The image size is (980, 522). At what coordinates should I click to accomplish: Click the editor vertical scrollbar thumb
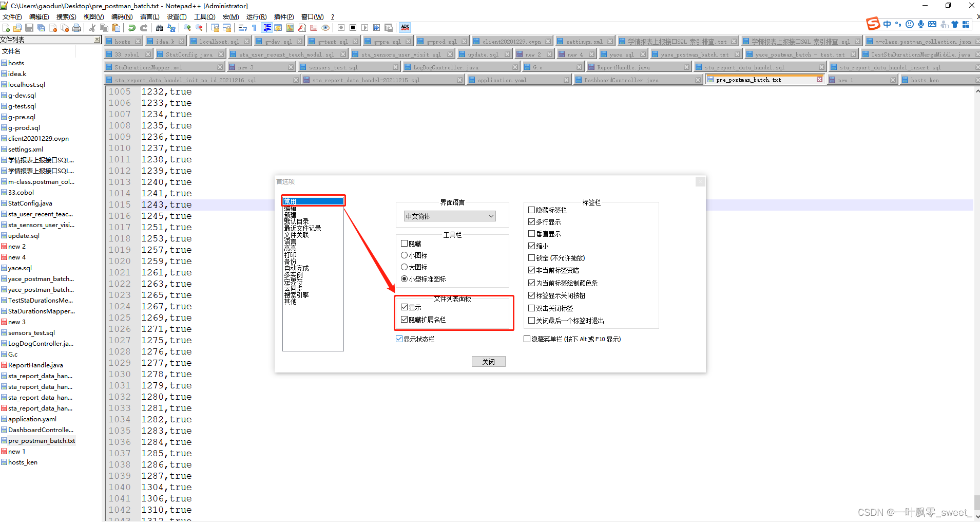coord(976,502)
